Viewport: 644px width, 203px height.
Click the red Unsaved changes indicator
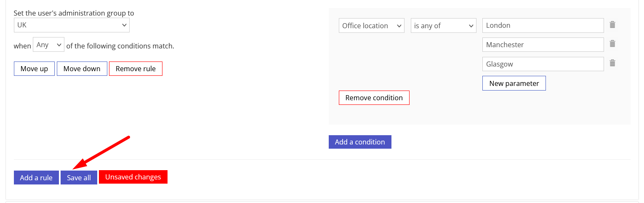pos(133,177)
